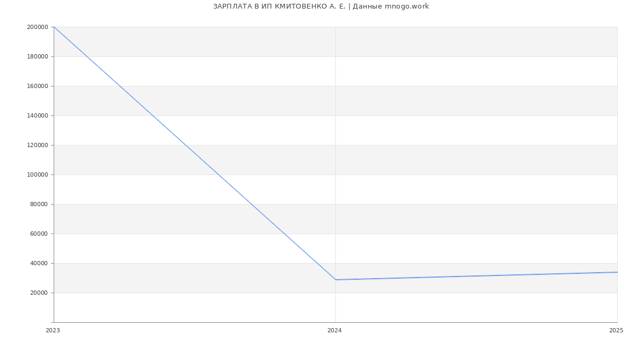Image resolution: width=644 pixels, height=349 pixels.
Task: Click the 60000 y-axis label
Action: (x=39, y=234)
